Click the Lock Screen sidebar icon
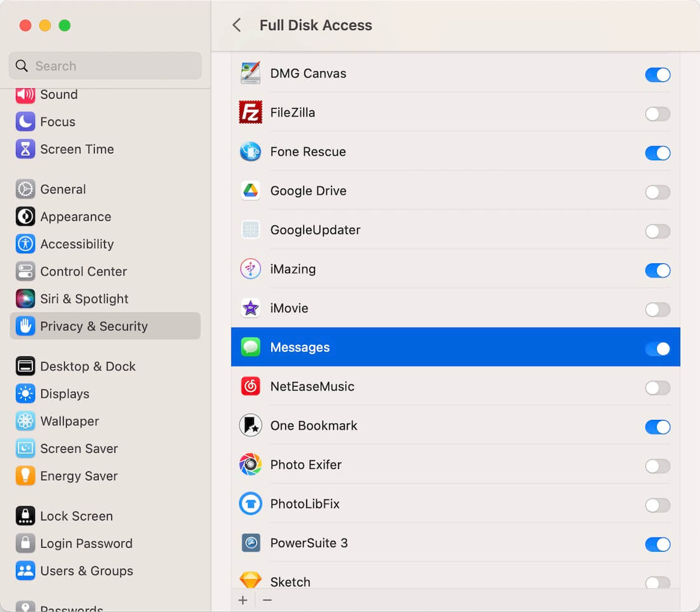700x612 pixels. point(25,516)
